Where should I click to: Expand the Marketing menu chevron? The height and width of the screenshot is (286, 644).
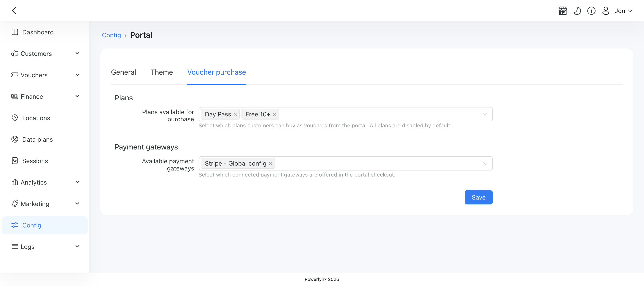click(78, 204)
